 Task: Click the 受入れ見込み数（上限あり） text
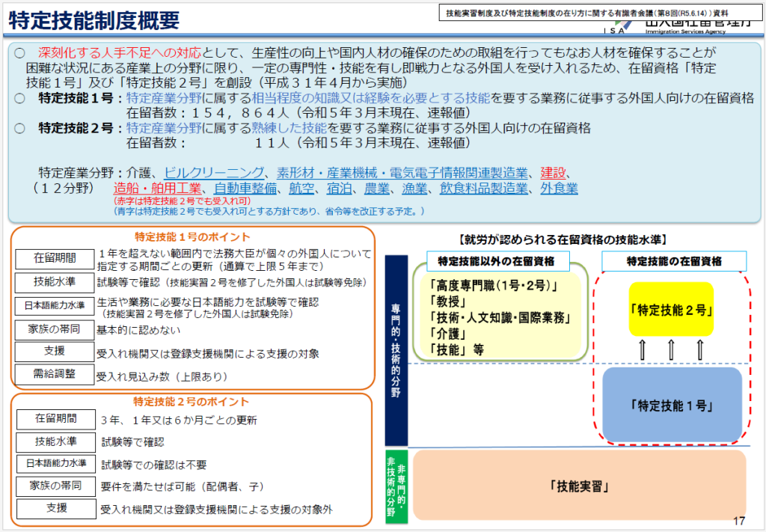(x=162, y=376)
